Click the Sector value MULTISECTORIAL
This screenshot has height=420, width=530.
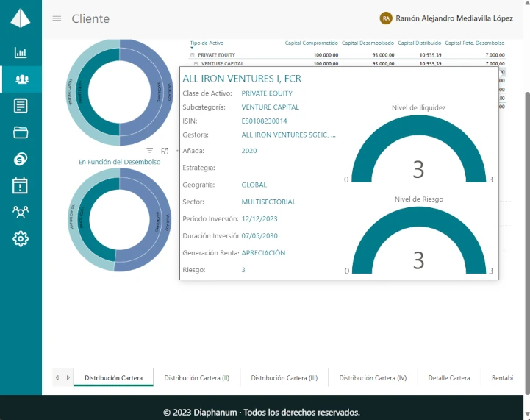tap(268, 202)
